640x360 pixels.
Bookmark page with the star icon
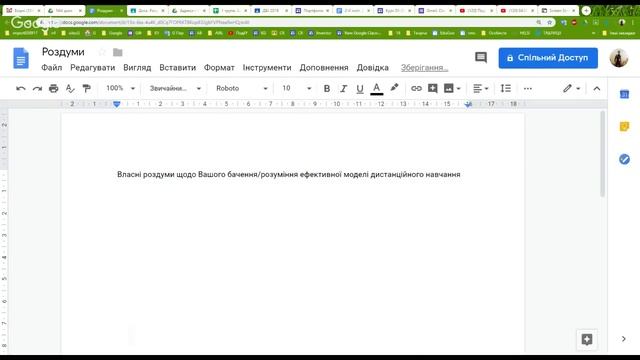[549, 22]
